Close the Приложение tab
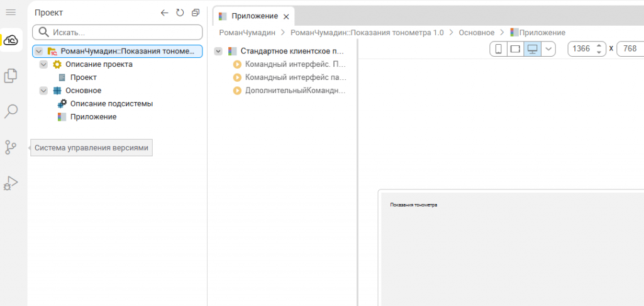Image resolution: width=644 pixels, height=306 pixels. (x=287, y=17)
